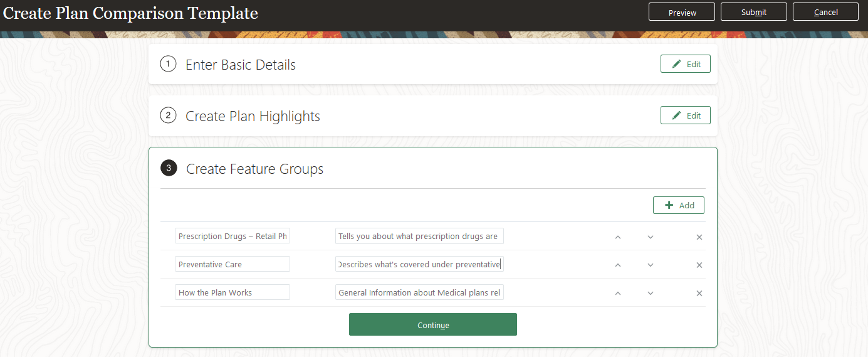Image resolution: width=868 pixels, height=357 pixels.
Task: Move Prescription Drugs row down
Action: [651, 237]
